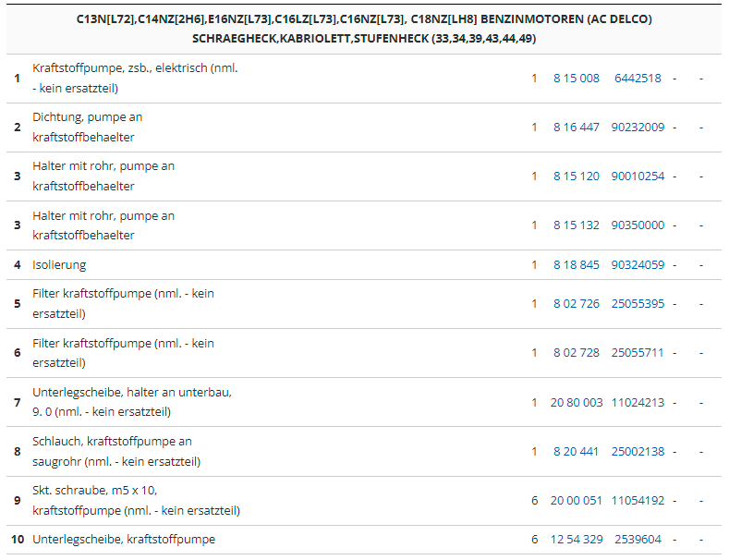Open part number 8 15 008 link
The width and height of the screenshot is (729, 560).
click(x=576, y=79)
